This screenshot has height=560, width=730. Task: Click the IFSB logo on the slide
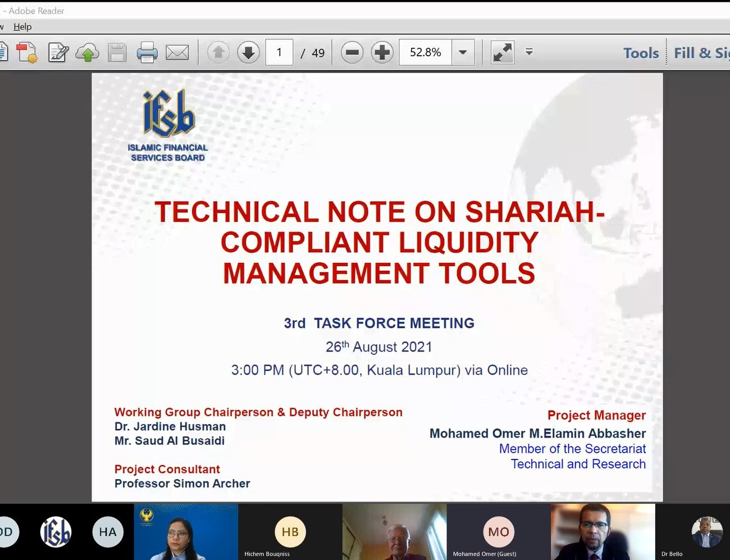[168, 126]
